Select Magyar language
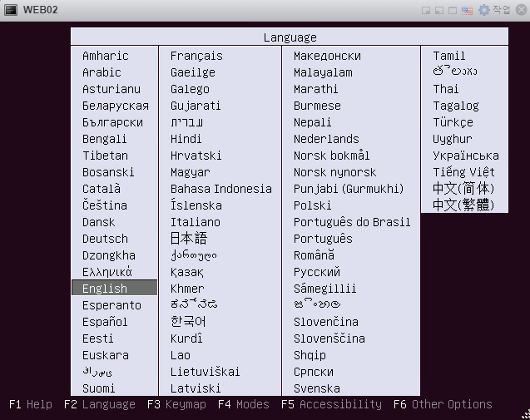The image size is (530, 420). tap(190, 172)
